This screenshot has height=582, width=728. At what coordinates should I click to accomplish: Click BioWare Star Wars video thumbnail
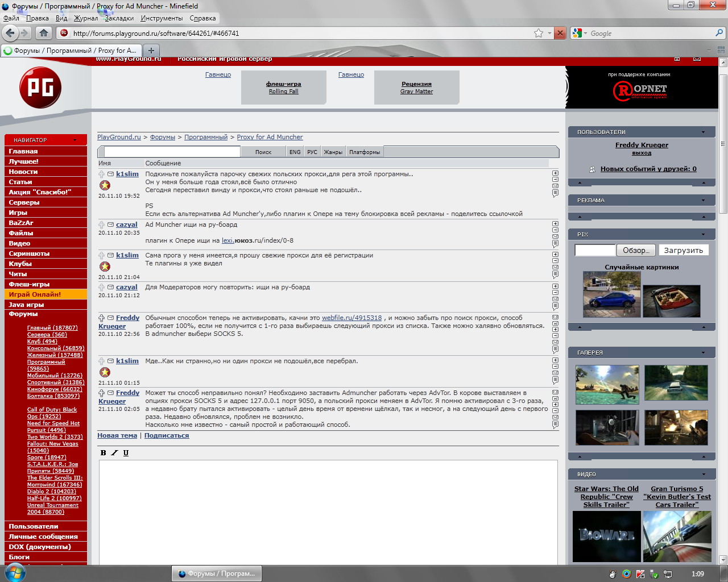click(x=607, y=536)
